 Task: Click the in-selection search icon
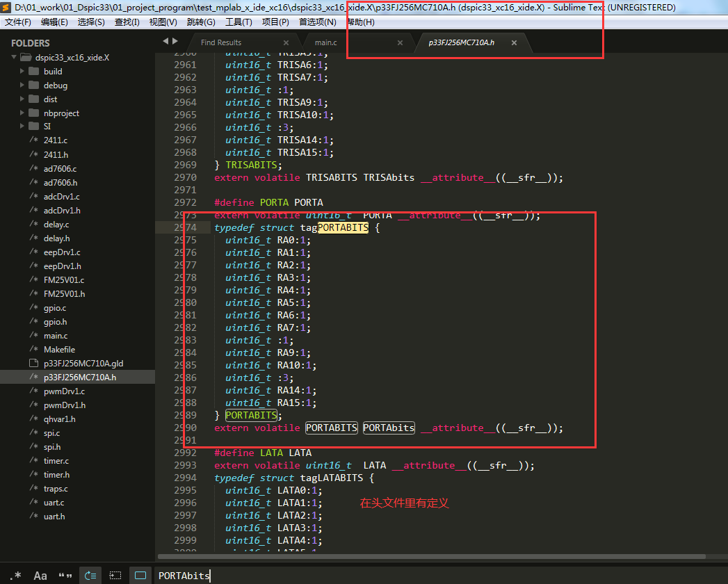115,575
